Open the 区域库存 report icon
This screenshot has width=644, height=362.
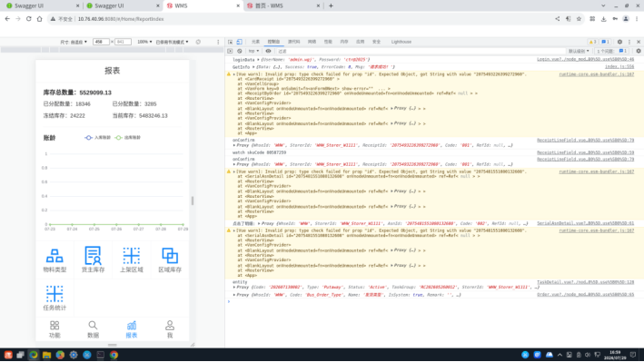pyautogui.click(x=170, y=260)
